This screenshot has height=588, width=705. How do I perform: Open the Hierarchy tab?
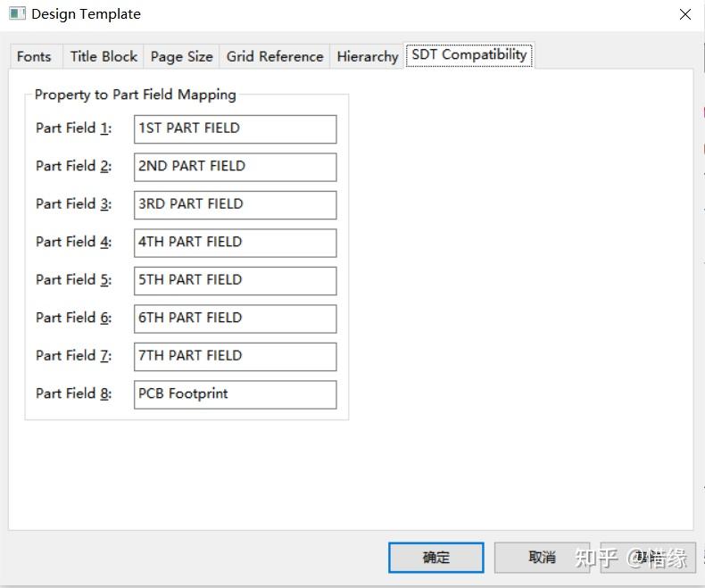point(367,56)
